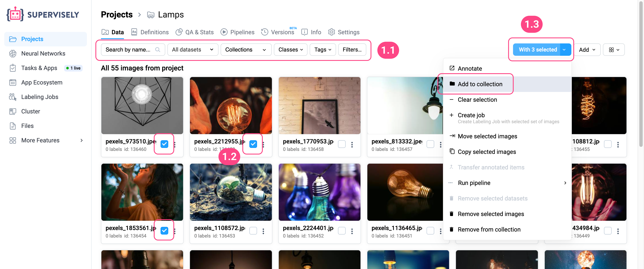The width and height of the screenshot is (644, 269).
Task: Open the pexels_973510 geometric lamp thumbnail
Action: 142,105
